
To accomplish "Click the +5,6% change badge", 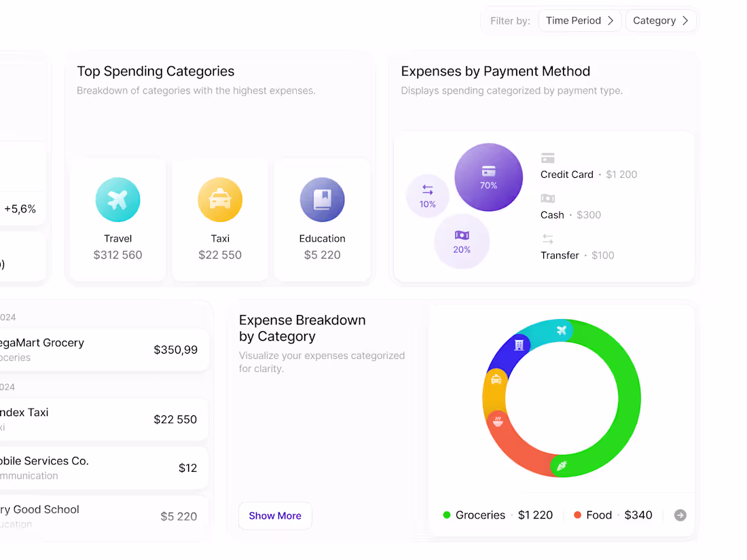I will click(x=21, y=208).
